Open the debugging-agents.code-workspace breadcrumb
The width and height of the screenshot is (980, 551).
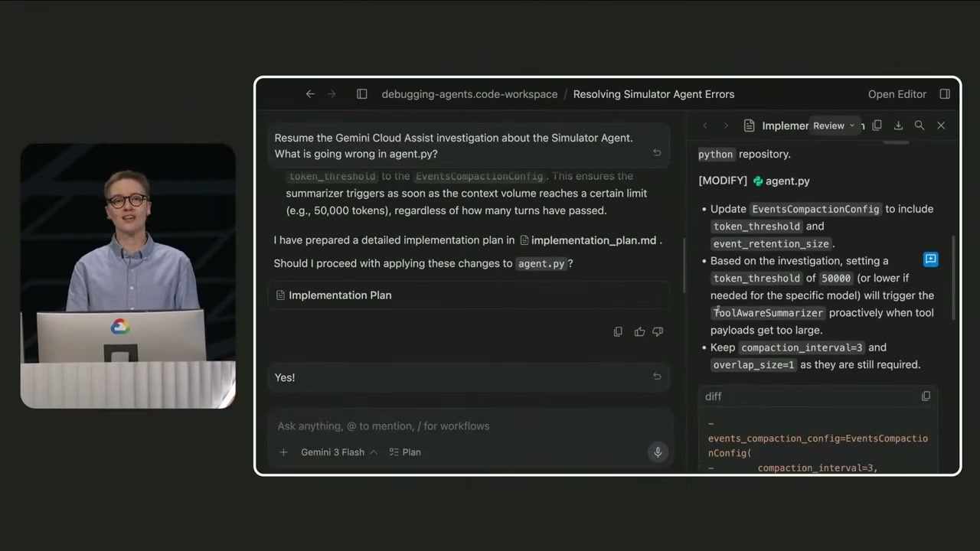469,93
